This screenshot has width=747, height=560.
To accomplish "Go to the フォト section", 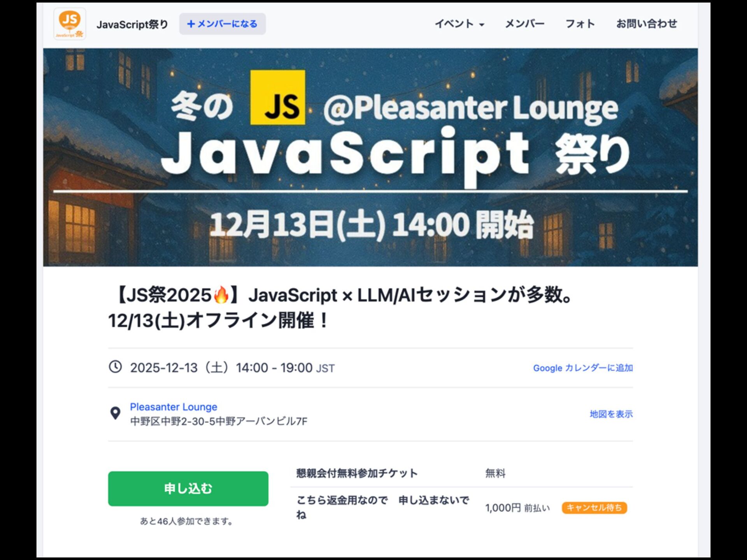I will tap(580, 24).
